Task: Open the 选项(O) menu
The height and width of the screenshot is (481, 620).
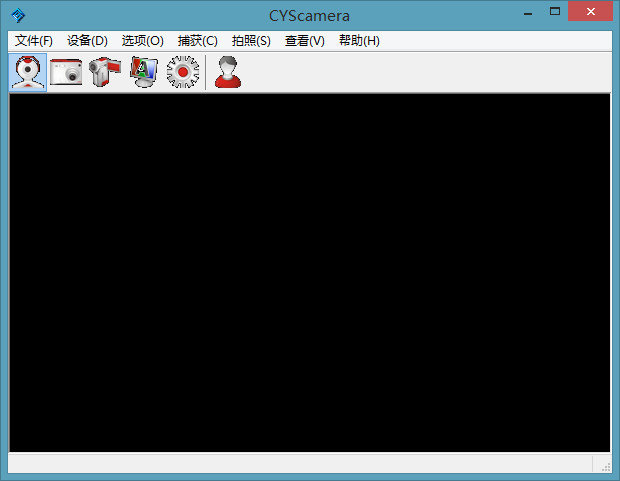Action: (x=142, y=40)
